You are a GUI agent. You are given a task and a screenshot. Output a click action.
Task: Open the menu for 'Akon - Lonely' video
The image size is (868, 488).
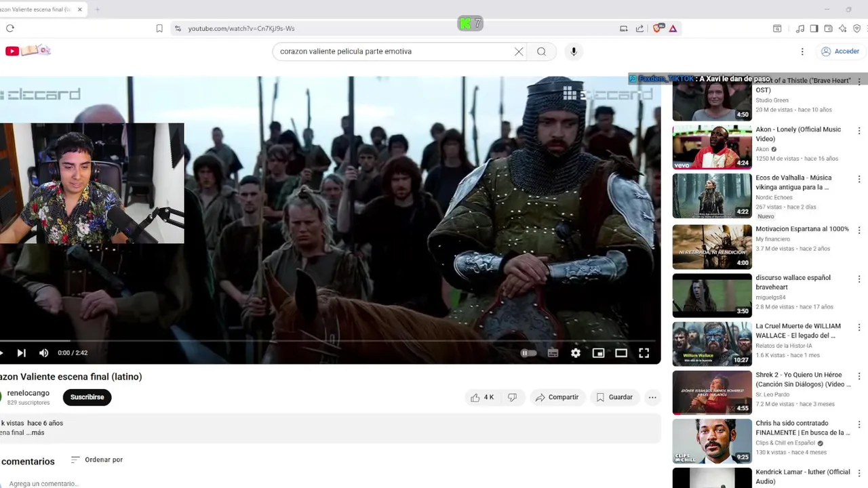[x=859, y=130]
